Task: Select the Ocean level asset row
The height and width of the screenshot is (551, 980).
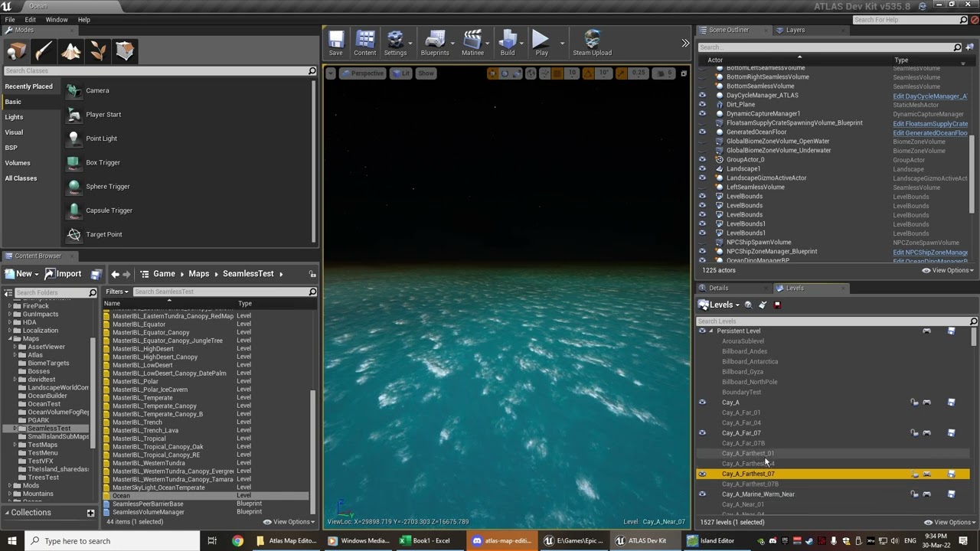Action: tap(207, 496)
